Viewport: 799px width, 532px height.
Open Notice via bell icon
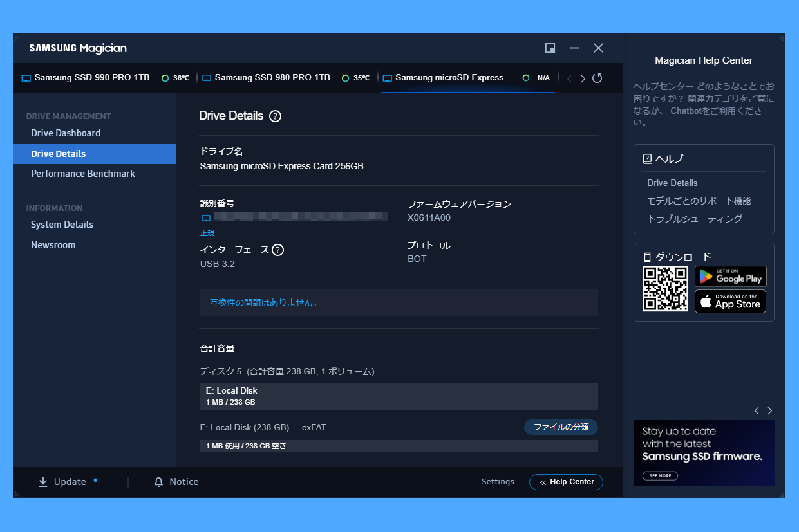[x=159, y=482]
